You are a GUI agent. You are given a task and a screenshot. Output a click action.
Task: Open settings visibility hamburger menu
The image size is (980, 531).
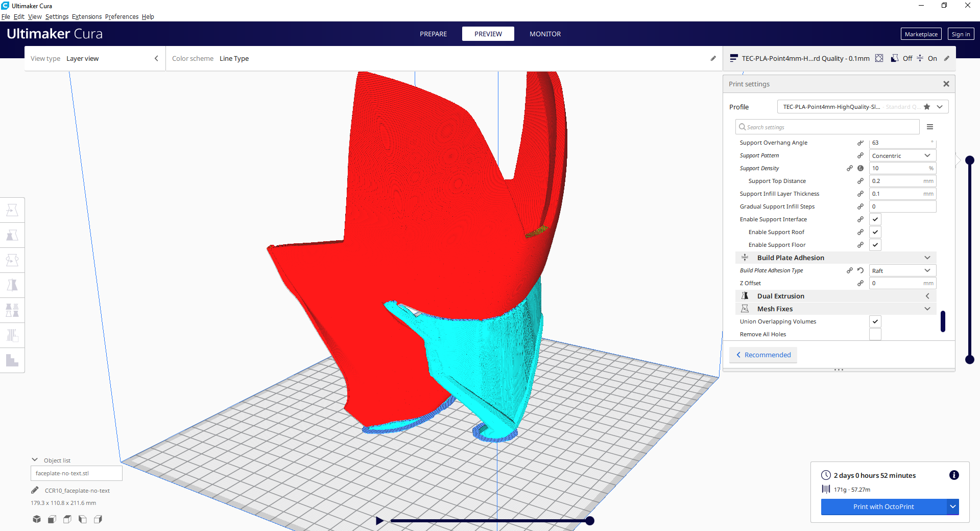click(930, 127)
